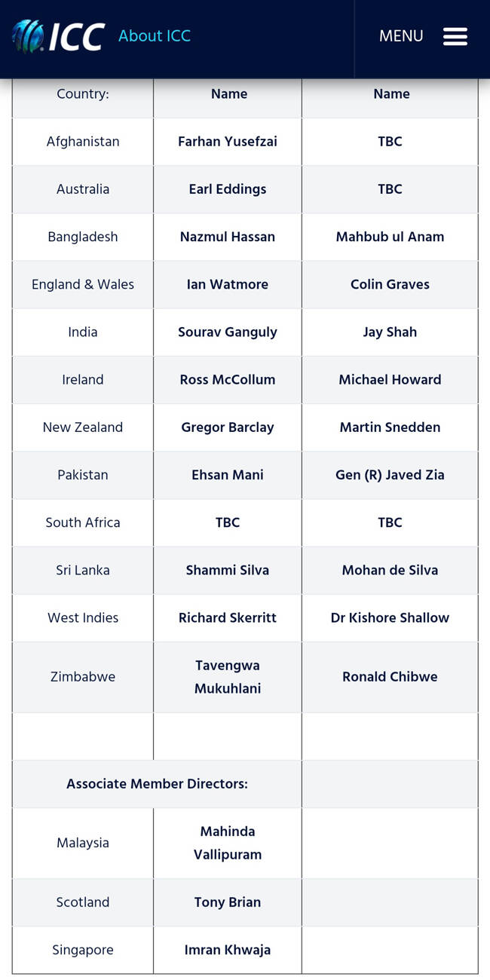Click Tavengwa Mukuhlani in Zimbabwe row

coord(228,677)
